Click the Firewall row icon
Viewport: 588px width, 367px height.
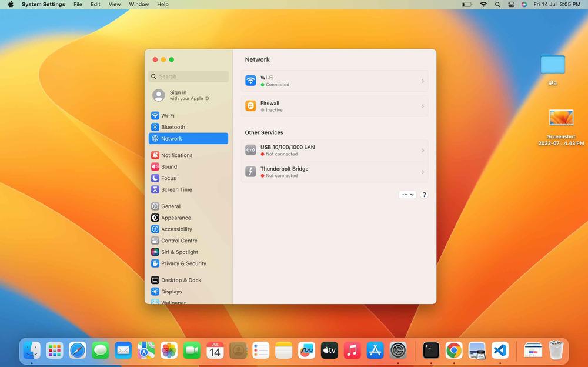point(250,106)
